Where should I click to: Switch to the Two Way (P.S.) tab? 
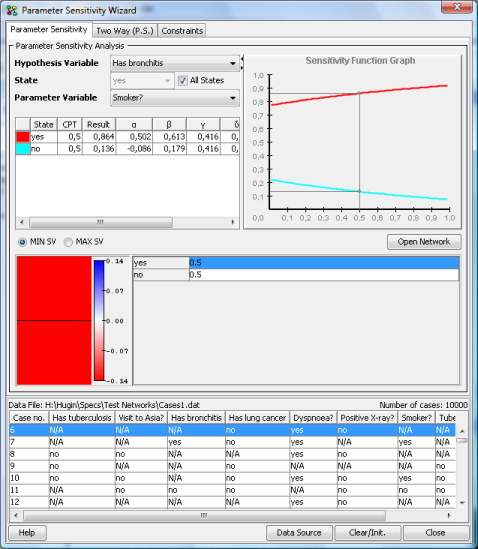[125, 31]
